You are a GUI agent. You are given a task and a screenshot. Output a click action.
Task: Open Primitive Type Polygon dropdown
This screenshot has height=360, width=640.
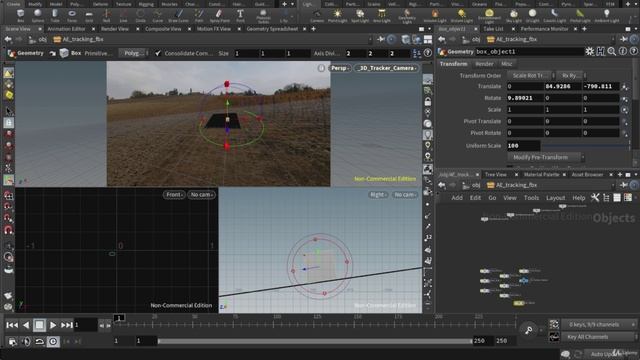(x=133, y=53)
